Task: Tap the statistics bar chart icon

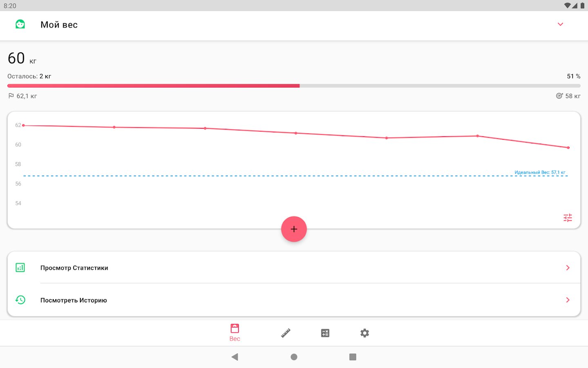Action: coord(20,267)
